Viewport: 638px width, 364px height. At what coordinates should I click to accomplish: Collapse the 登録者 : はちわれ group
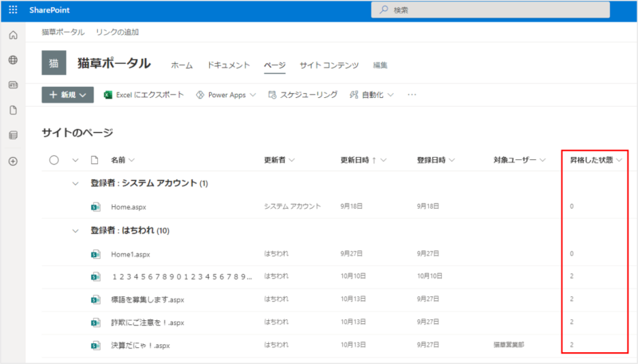pyautogui.click(x=76, y=231)
